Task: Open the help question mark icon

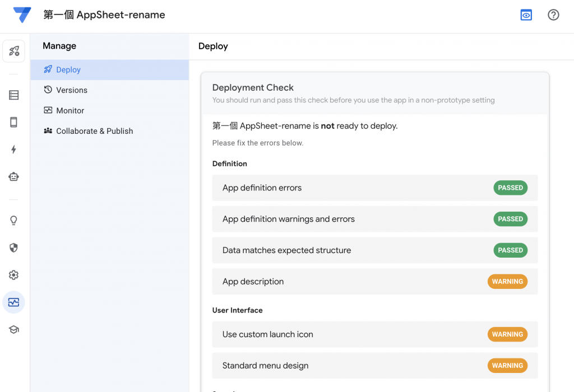Action: tap(553, 15)
